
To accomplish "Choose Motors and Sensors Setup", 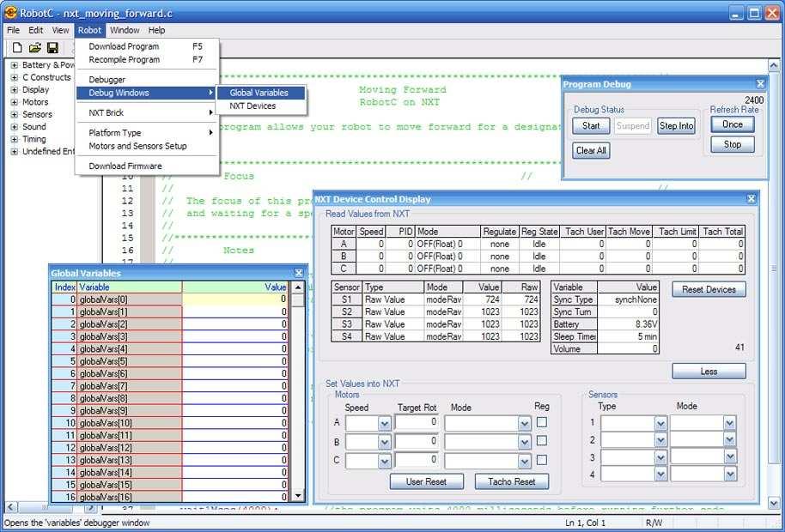I will coord(147,146).
